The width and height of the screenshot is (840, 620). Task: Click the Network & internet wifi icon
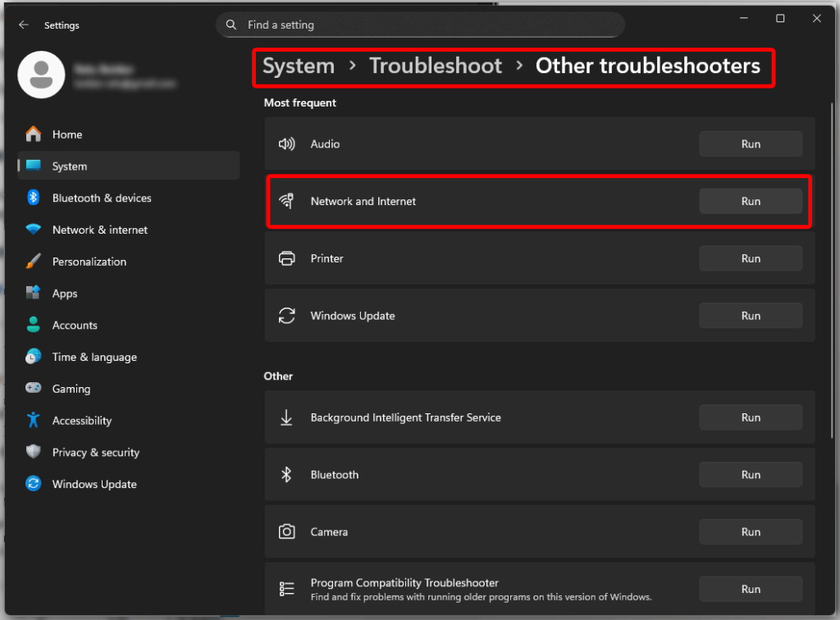point(33,229)
